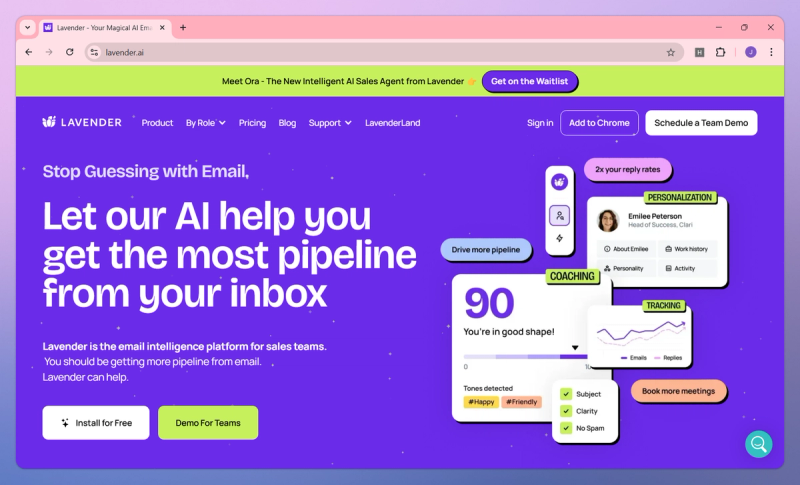Open the Product menu item
Screen dimensions: 800x485
pyautogui.click(x=157, y=123)
